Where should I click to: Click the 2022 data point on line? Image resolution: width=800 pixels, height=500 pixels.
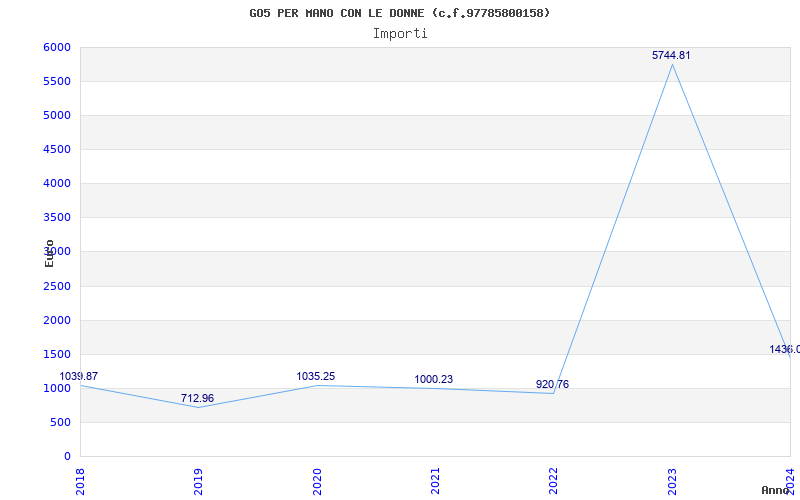554,393
